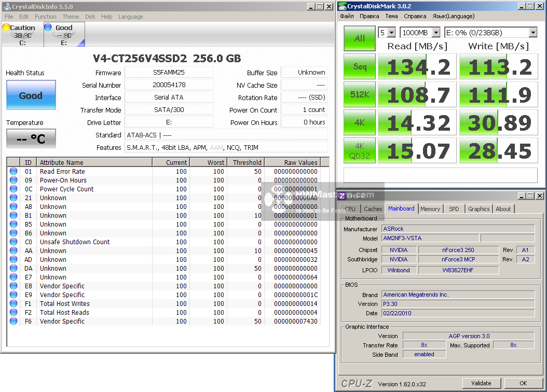Open the test runs dropdown showing 5
547x392 pixels.
391,33
